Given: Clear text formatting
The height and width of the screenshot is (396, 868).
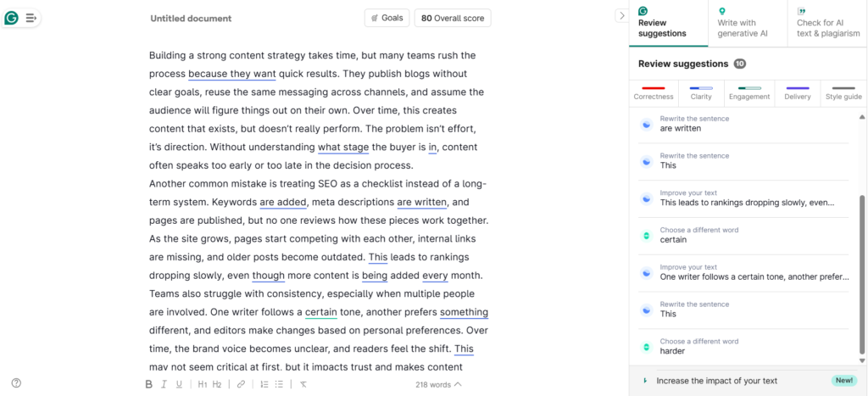Looking at the screenshot, I should pyautogui.click(x=303, y=384).
